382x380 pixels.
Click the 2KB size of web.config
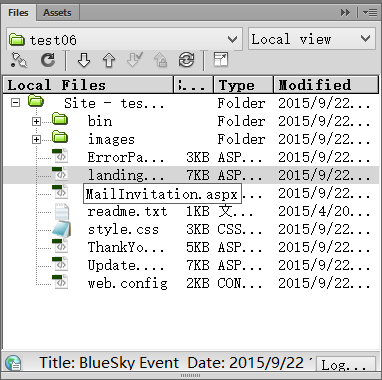coord(198,283)
